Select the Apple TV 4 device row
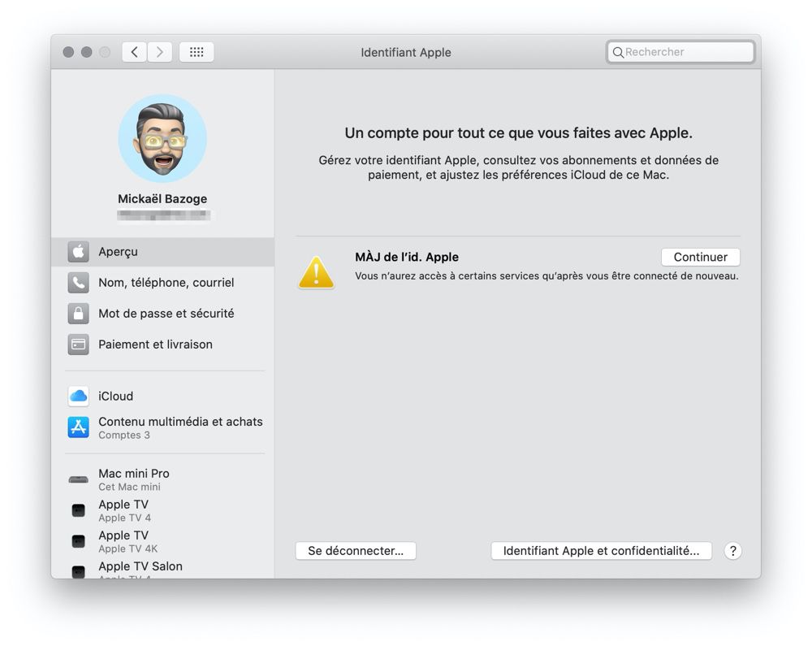Screen dimensions: 812x646 point(162,510)
